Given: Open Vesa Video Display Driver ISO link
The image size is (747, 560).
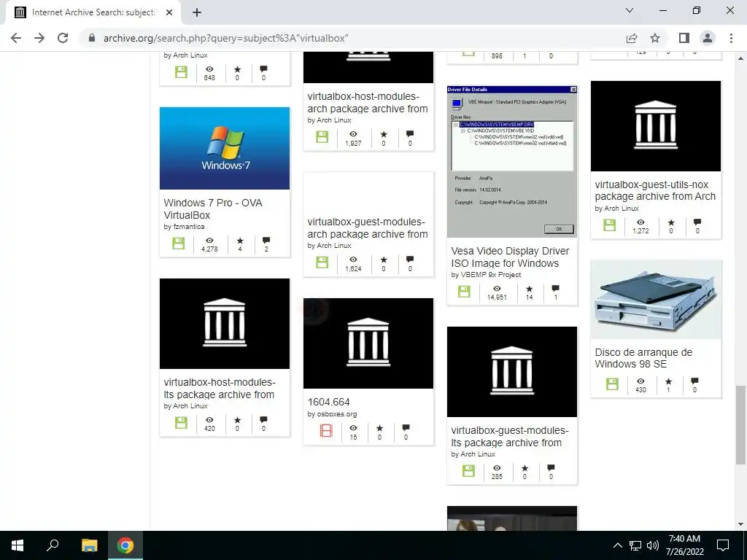Looking at the screenshot, I should click(510, 257).
